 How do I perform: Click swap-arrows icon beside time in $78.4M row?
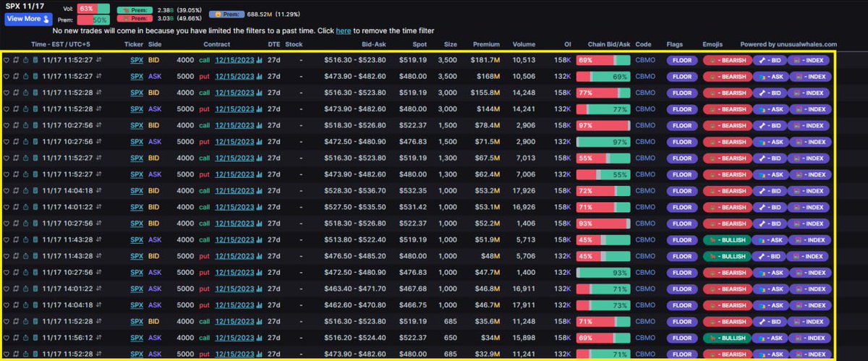(x=100, y=125)
